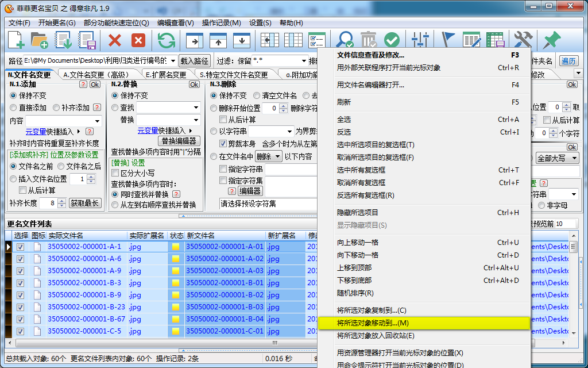The image size is (588, 368).
Task: Click the wrench and hammer tools icon
Action: (x=523, y=40)
